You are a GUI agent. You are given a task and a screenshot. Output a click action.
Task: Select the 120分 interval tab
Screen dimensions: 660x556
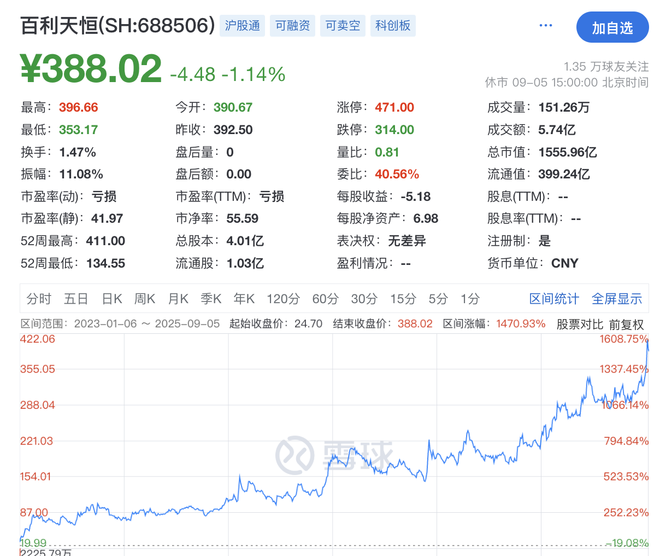click(283, 298)
